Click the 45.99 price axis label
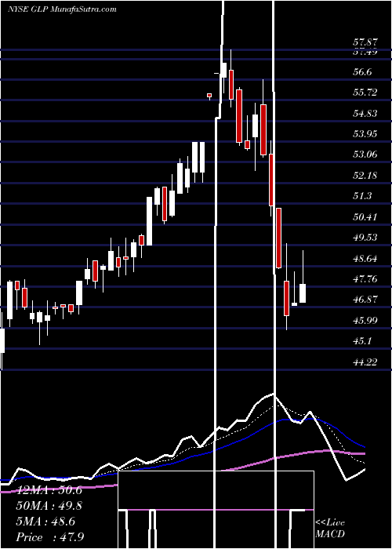The image size is (392, 549). pyautogui.click(x=365, y=321)
